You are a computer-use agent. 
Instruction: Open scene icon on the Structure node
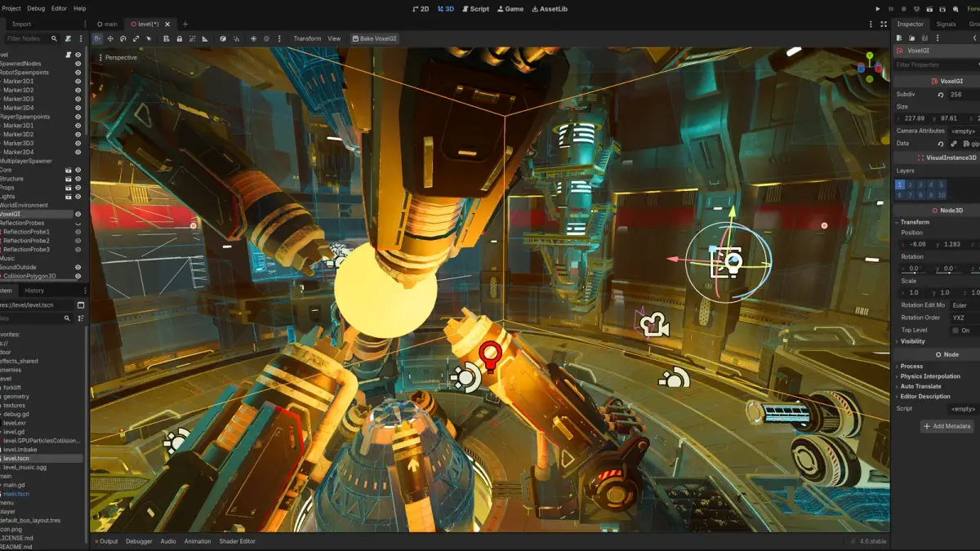tap(68, 179)
